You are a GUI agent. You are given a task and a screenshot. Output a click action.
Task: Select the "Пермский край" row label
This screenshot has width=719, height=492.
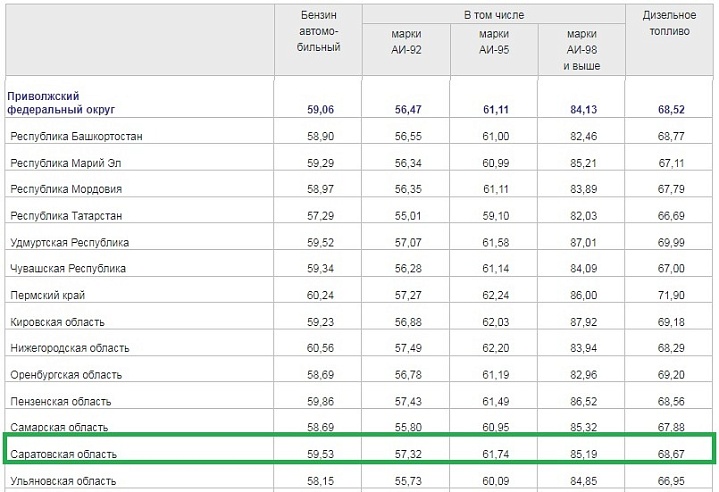[46, 296]
